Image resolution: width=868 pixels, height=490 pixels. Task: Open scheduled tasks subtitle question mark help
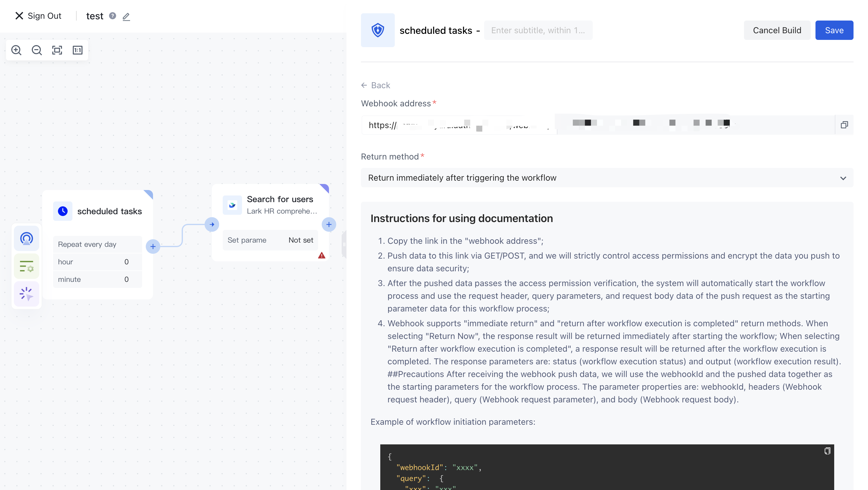coord(113,16)
